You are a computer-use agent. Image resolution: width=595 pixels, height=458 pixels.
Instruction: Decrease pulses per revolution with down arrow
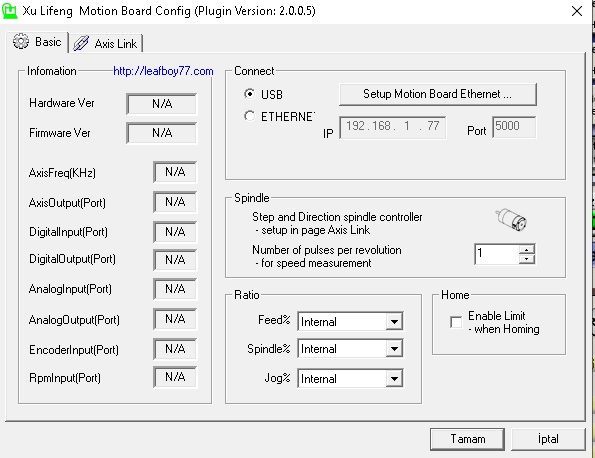click(x=526, y=259)
